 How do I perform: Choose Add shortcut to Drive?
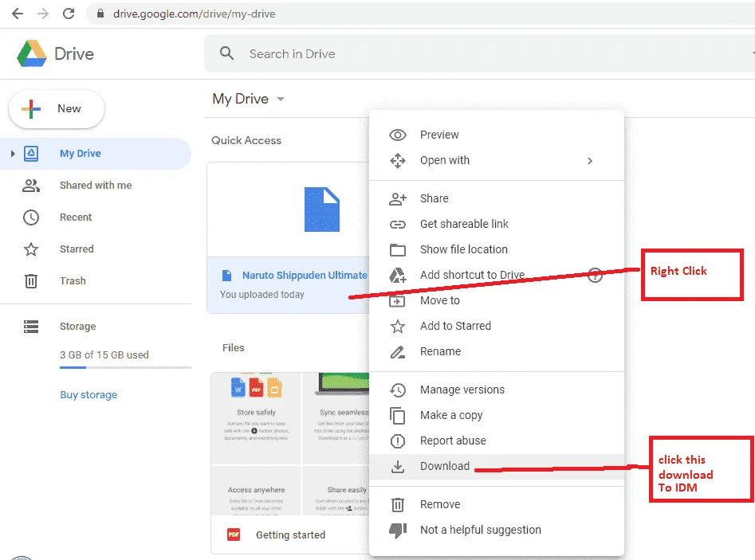point(497,275)
